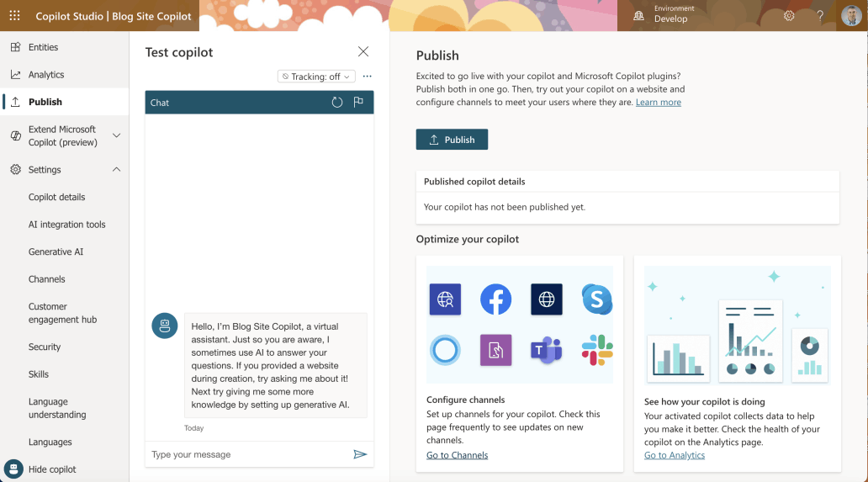Click the Microsoft Teams channel icon
This screenshot has height=482, width=868.
click(546, 350)
